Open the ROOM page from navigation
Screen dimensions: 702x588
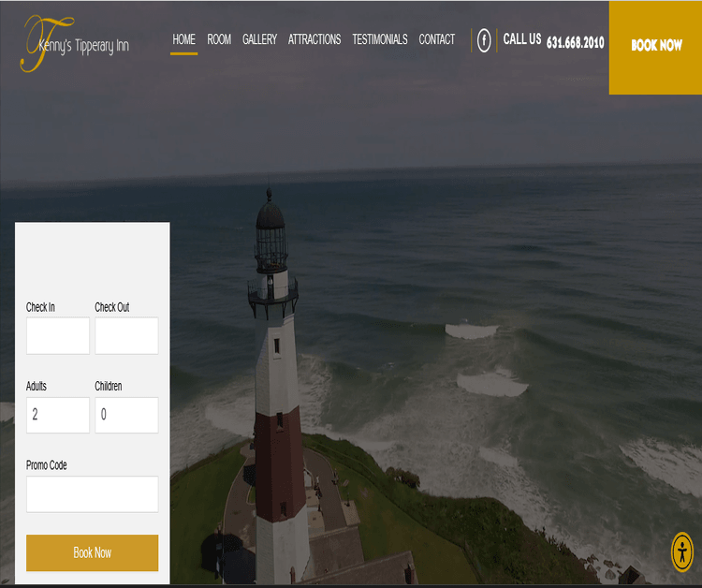pos(219,39)
